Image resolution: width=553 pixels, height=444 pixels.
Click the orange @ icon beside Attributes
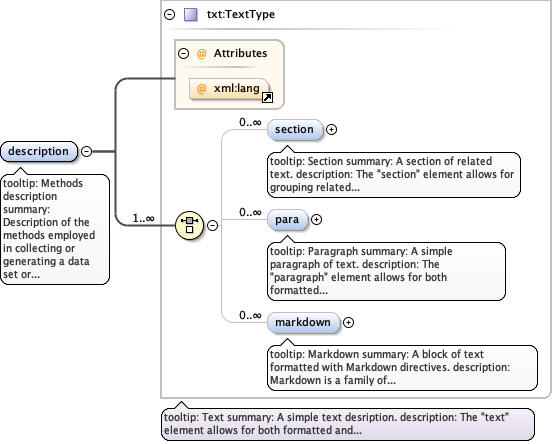coord(201,54)
